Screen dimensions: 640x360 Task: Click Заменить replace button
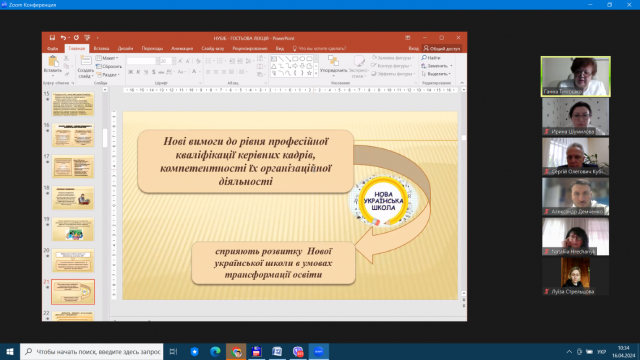tap(437, 66)
